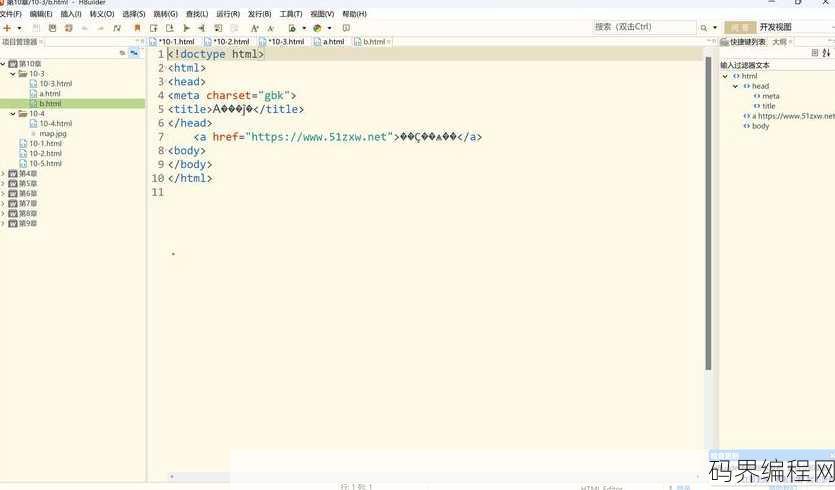Click the orange plus New icon
The height and width of the screenshot is (490, 835).
pos(7,28)
